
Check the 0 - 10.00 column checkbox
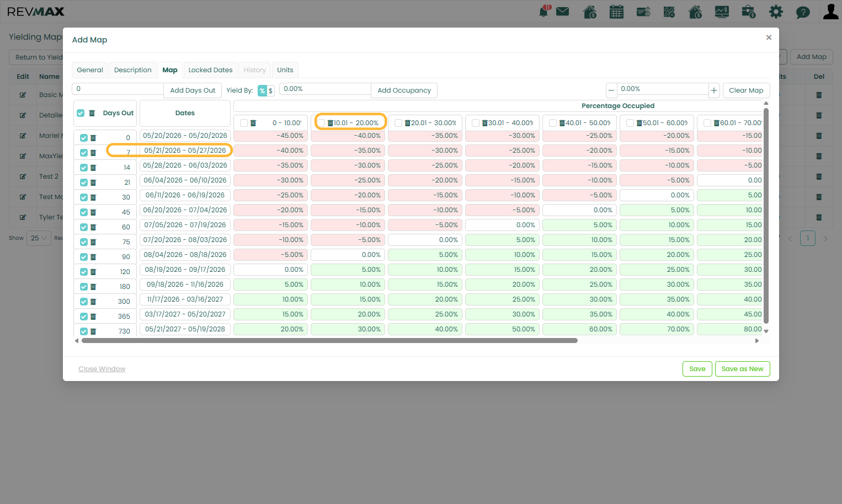[244, 123]
